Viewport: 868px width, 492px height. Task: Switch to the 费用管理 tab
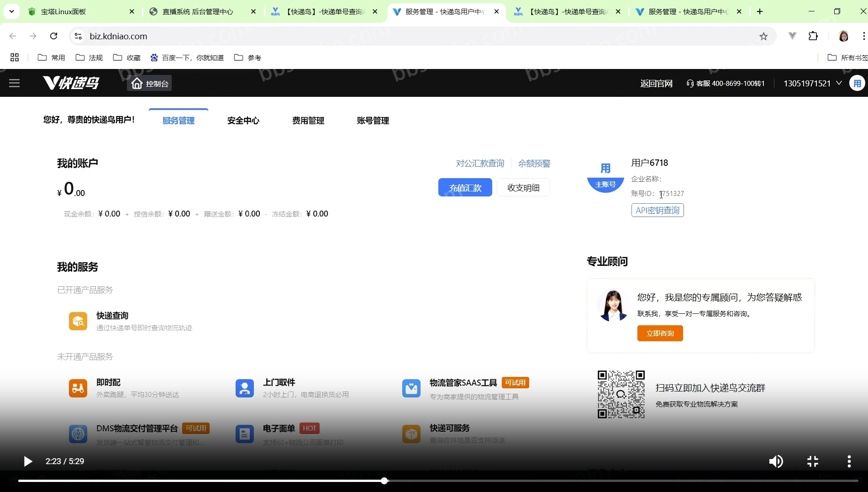pos(308,121)
